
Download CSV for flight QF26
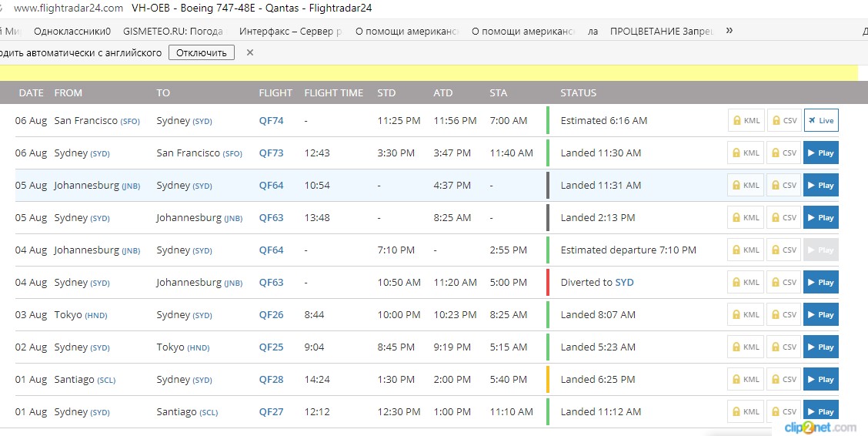pos(784,314)
